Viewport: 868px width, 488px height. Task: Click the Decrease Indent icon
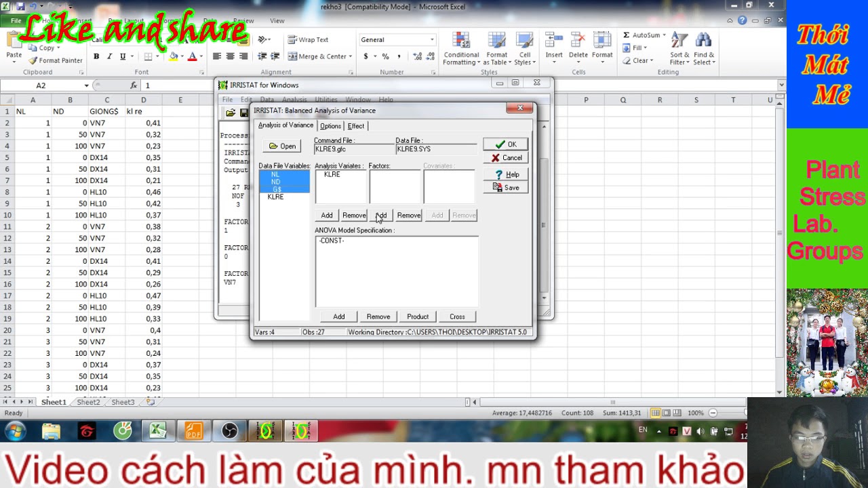(262, 56)
